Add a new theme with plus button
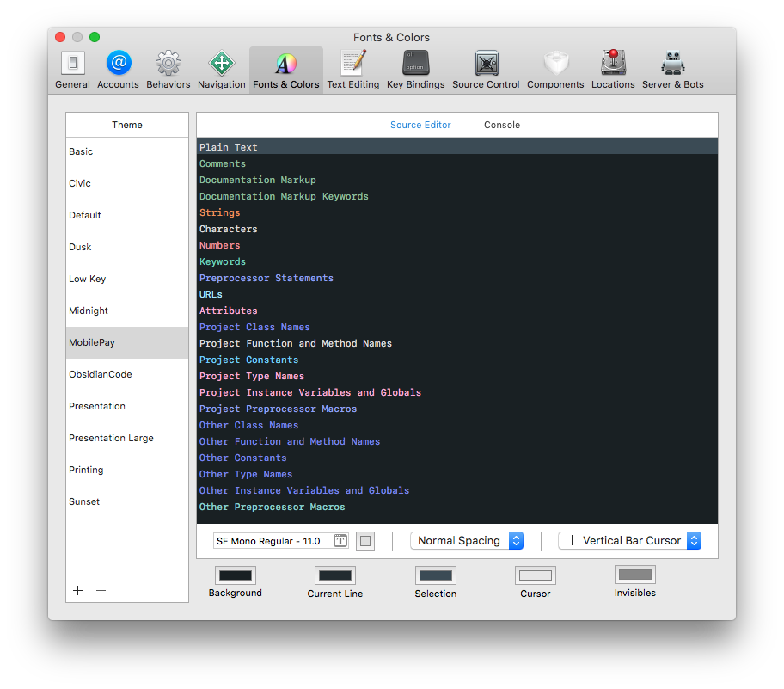The width and height of the screenshot is (784, 689). [78, 590]
